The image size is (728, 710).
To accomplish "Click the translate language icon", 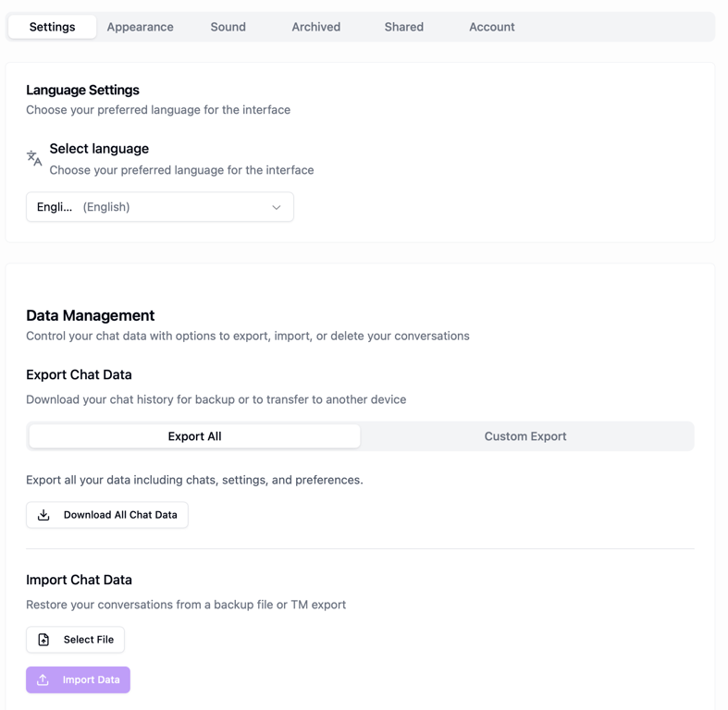I will click(34, 158).
